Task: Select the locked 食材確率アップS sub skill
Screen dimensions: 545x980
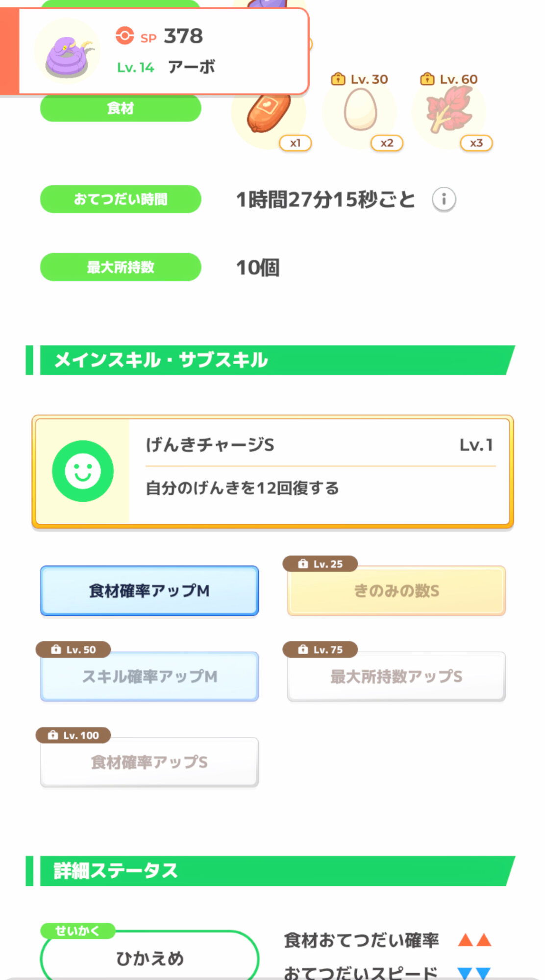Action: point(149,762)
